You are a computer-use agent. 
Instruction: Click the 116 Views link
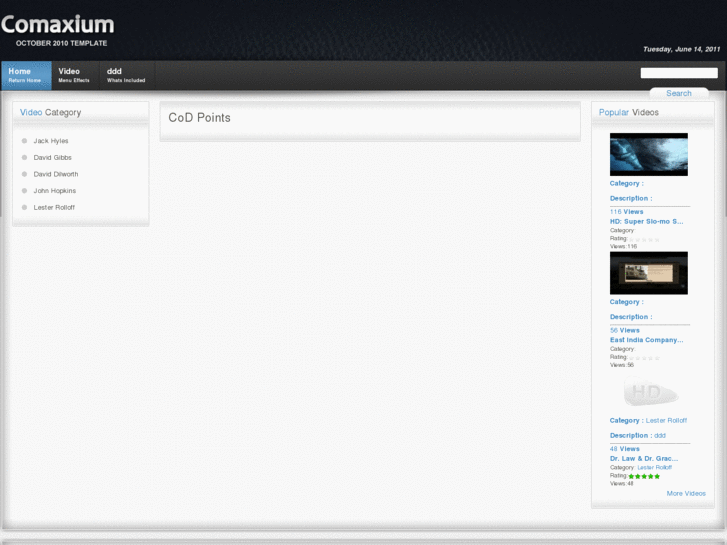click(x=626, y=212)
